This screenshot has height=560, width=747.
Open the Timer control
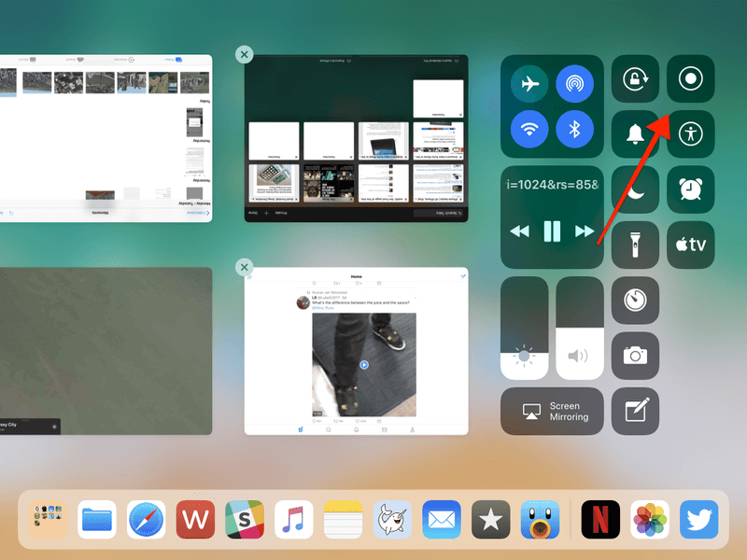coord(635,301)
